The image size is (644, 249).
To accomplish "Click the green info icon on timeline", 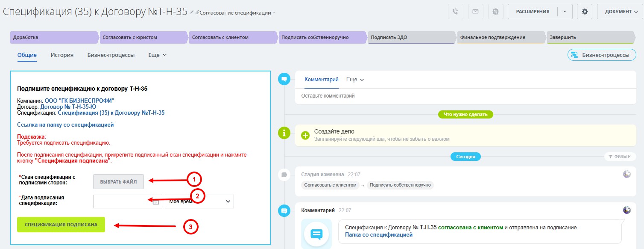I will click(284, 133).
